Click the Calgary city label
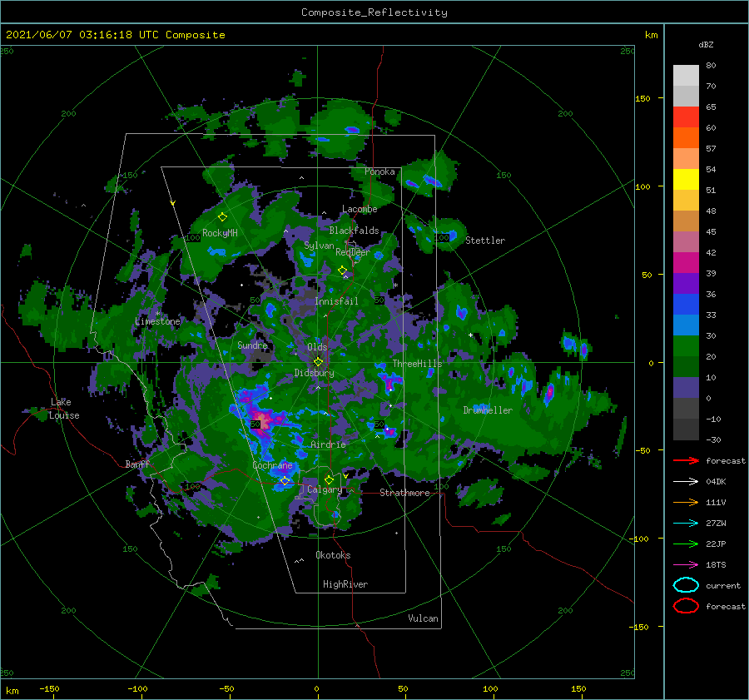 (x=325, y=489)
